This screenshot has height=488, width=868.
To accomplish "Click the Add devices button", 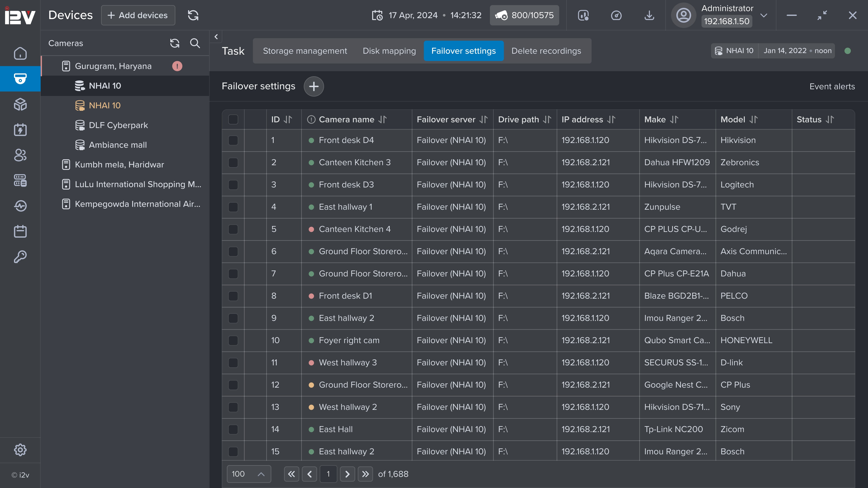I will pos(138,15).
